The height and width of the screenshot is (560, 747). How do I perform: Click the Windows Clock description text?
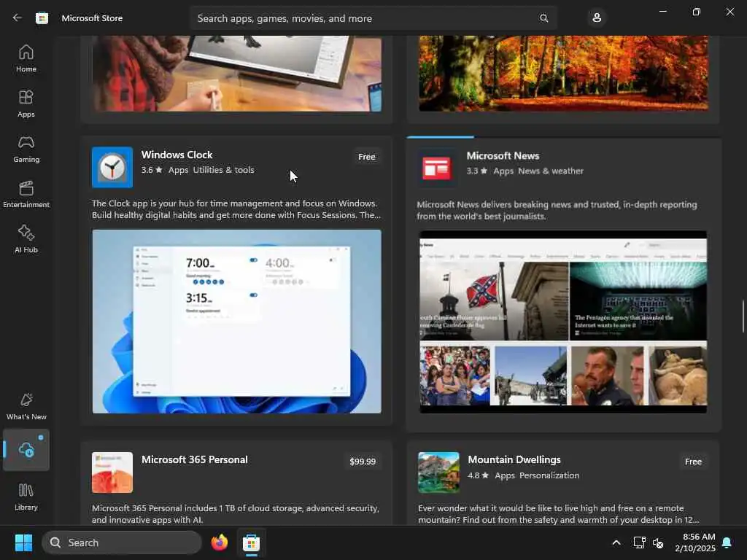tap(236, 209)
